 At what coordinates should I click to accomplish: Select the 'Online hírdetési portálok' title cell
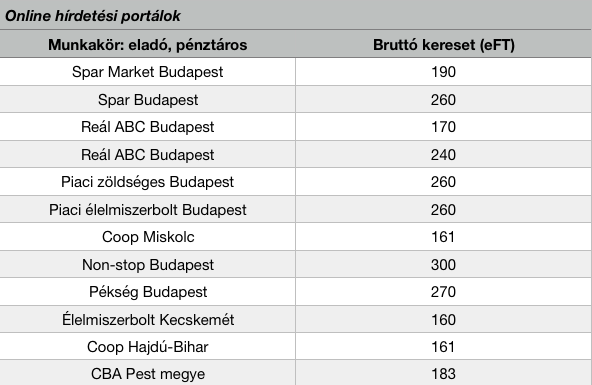[x=296, y=15]
